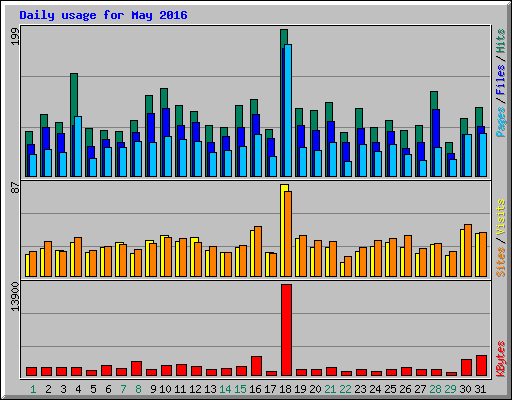Click day label 20 on the x-axis
The width and height of the screenshot is (512, 400).
[x=315, y=389]
